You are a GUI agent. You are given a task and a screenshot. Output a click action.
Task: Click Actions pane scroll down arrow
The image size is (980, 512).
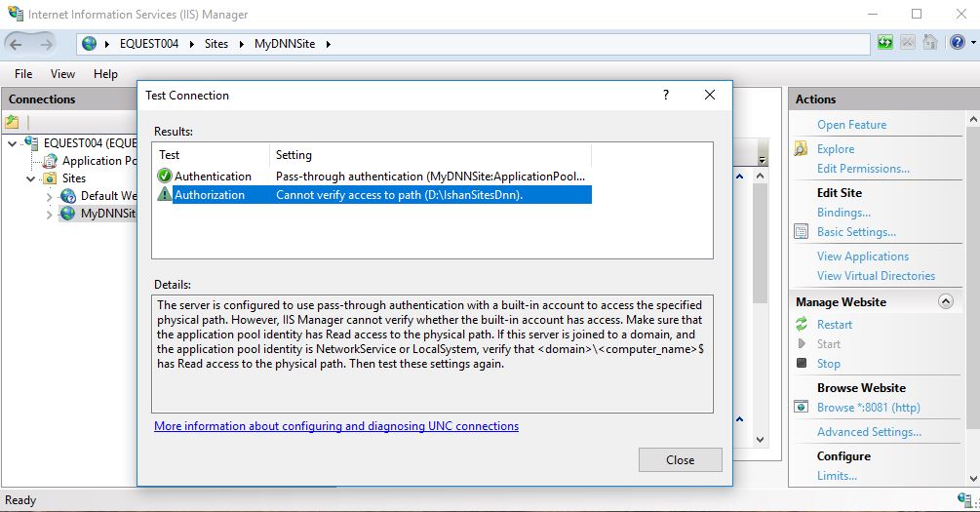(973, 479)
